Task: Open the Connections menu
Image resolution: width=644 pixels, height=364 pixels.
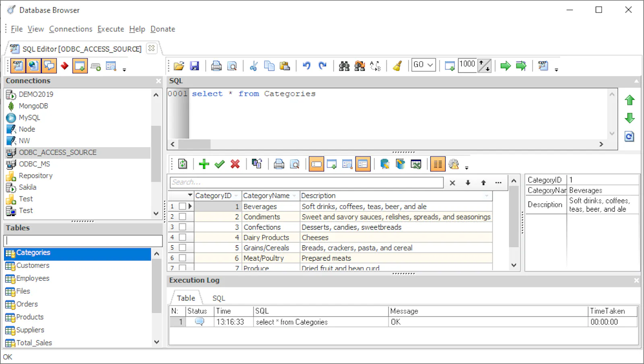Action: click(70, 29)
